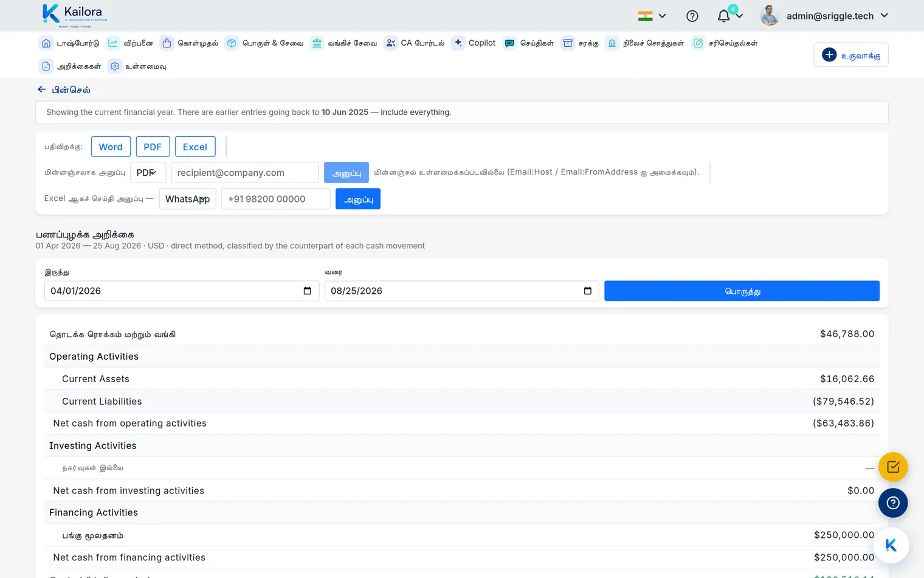Download report as Word

tap(111, 147)
